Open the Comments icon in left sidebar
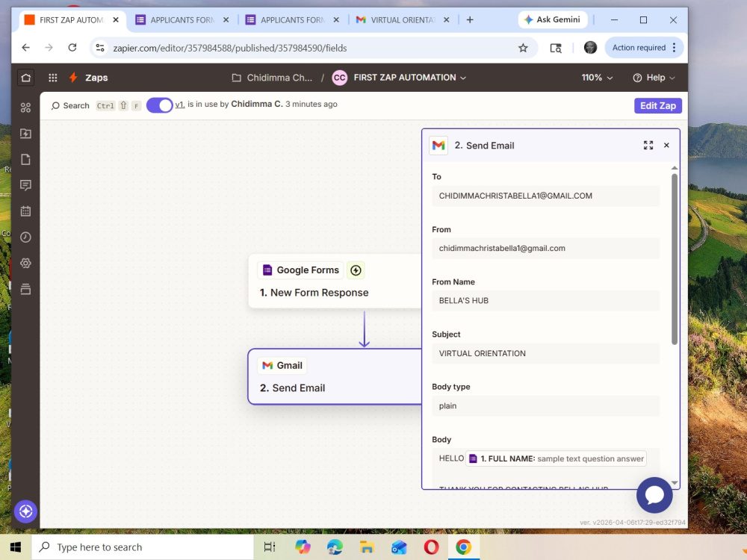This screenshot has height=560, width=747. point(25,185)
